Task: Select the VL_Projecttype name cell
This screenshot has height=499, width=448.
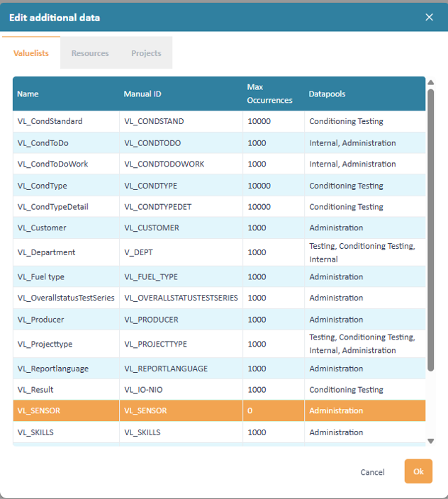Action: 66,344
